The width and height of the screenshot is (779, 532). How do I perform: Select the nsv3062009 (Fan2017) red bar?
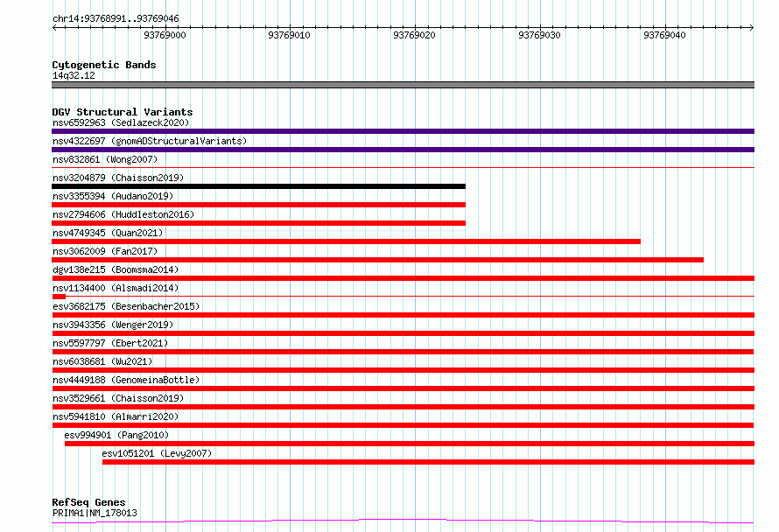tap(377, 260)
